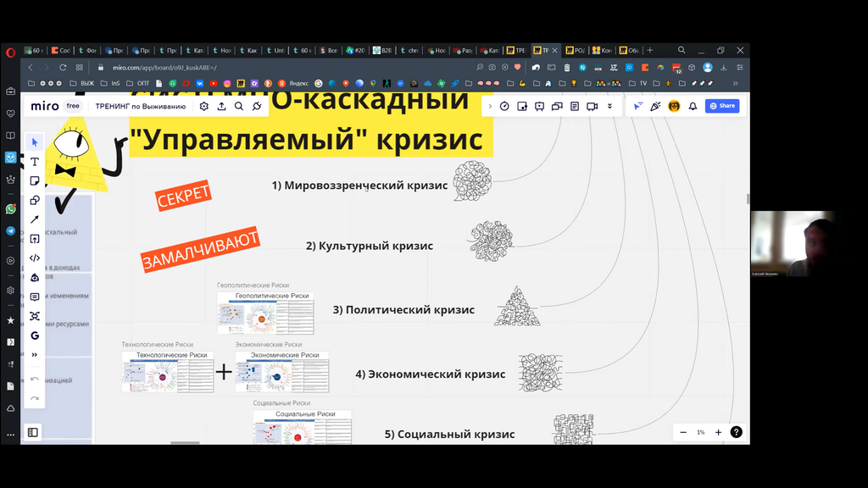The width and height of the screenshot is (868, 488).
Task: Open the reactions party popper icon
Action: click(655, 106)
